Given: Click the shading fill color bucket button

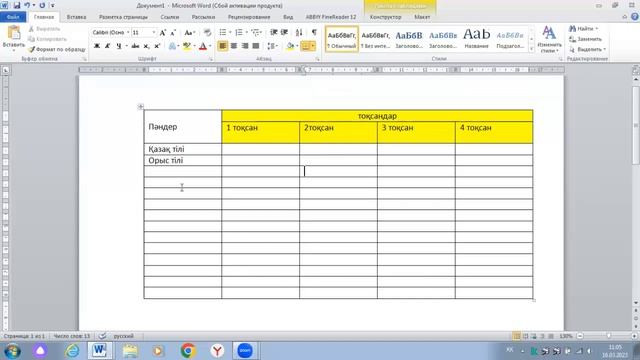Looking at the screenshot, I should (x=290, y=46).
